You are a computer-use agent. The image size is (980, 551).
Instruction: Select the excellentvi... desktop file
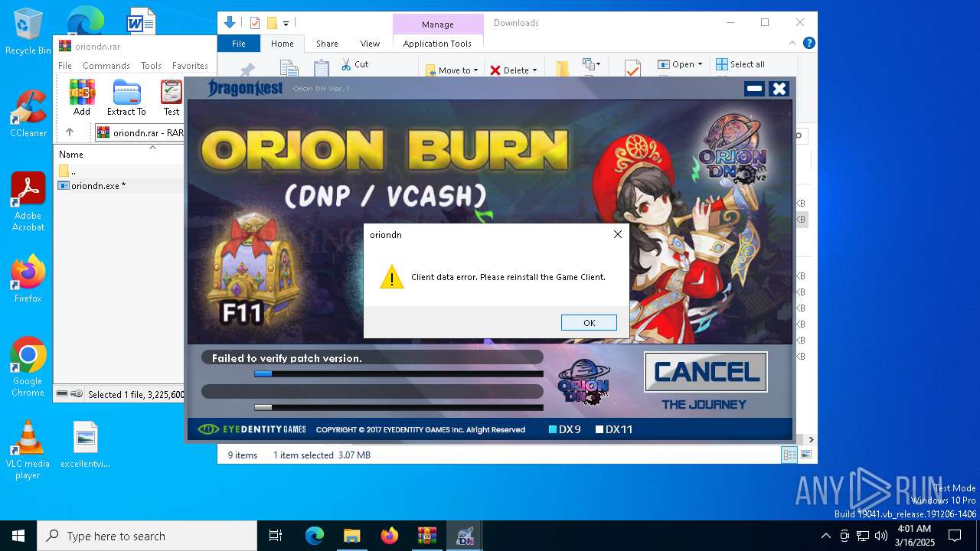[x=85, y=445]
